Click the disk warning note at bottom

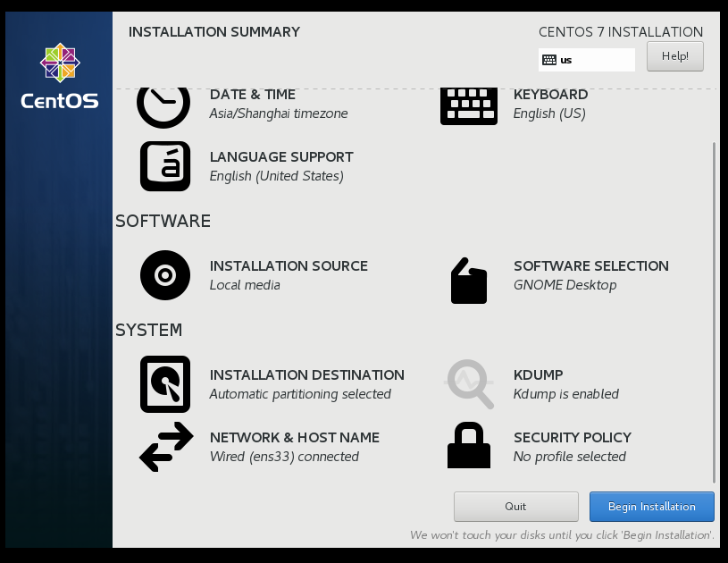562,535
